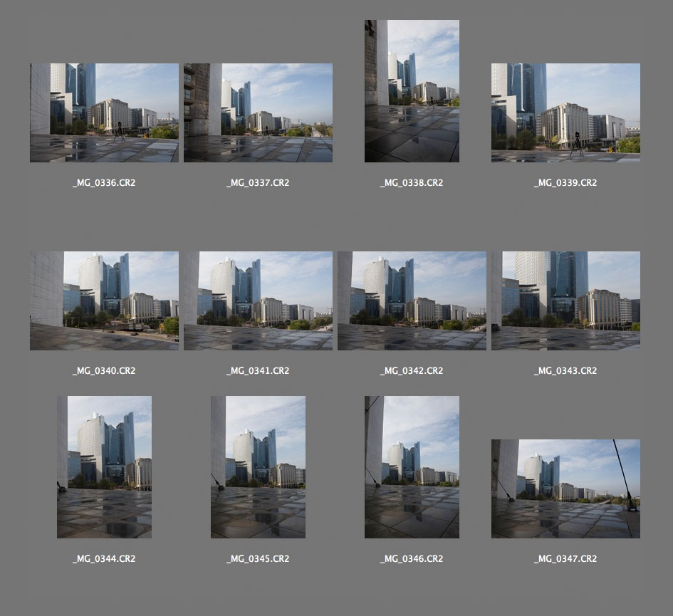
Task: Select the _MG_0341.CR2 image thumbnail
Action: pos(258,301)
